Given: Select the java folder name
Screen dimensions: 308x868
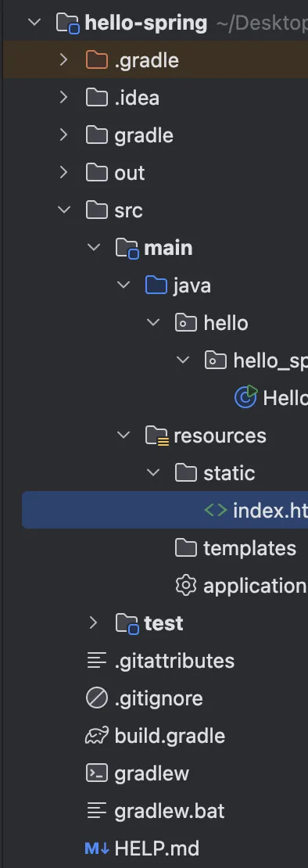Looking at the screenshot, I should tap(192, 286).
